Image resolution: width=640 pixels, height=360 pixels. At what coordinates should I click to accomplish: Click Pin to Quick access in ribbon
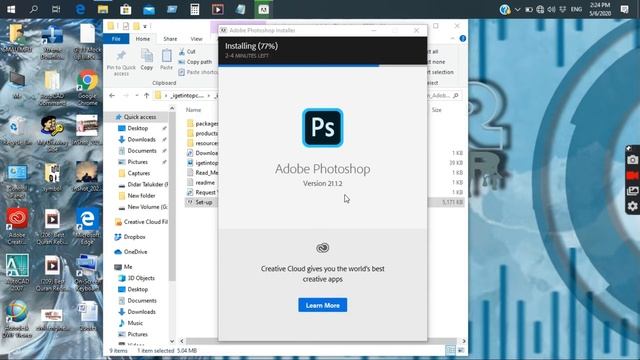click(121, 63)
